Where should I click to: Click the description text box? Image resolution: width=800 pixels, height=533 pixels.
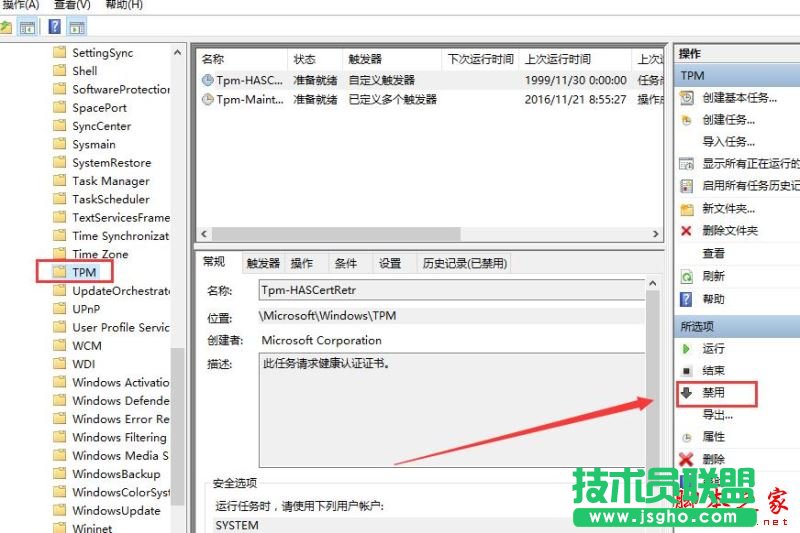pos(452,410)
